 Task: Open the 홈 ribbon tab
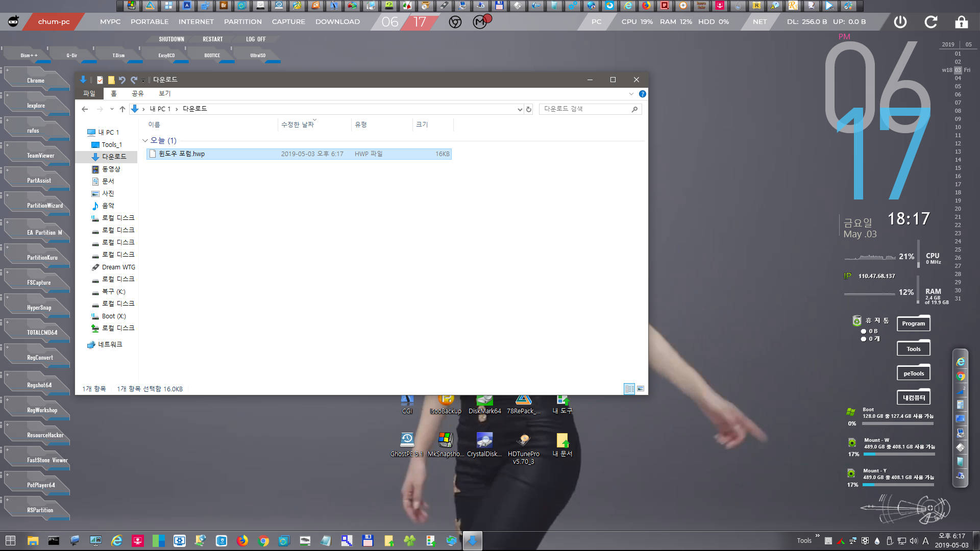(114, 93)
